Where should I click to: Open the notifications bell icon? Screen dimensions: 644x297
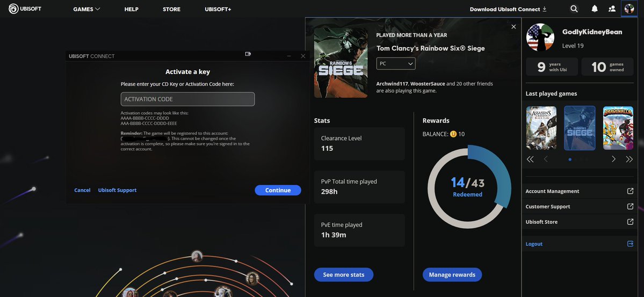(x=594, y=9)
